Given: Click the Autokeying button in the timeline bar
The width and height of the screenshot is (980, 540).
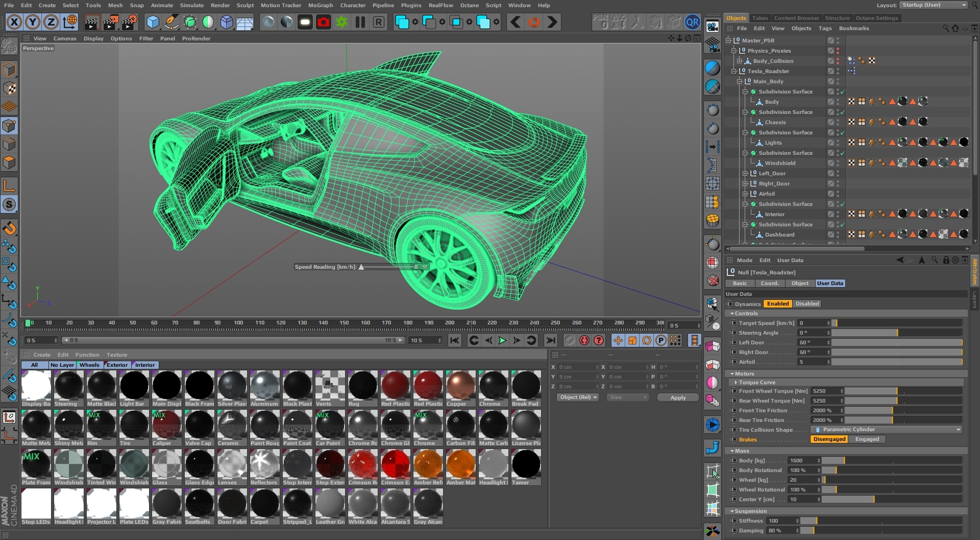Looking at the screenshot, I should (x=584, y=340).
